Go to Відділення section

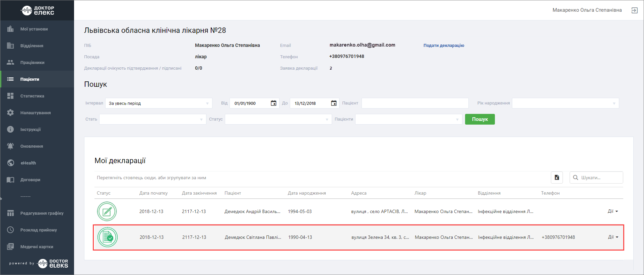(x=32, y=46)
